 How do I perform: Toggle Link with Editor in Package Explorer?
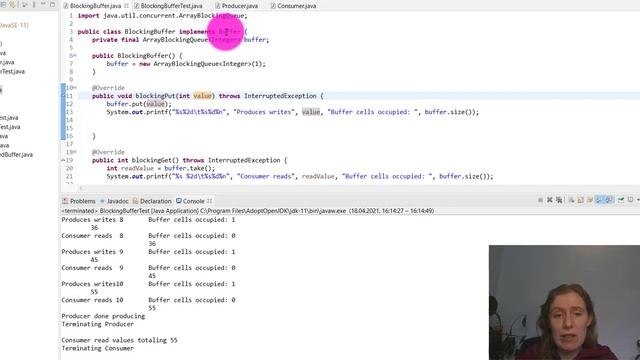pos(12,4)
